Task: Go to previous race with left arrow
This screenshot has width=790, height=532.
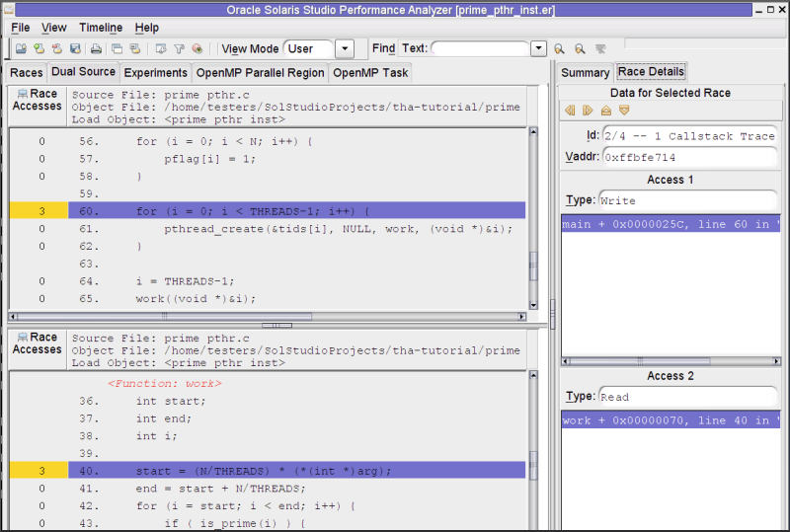Action: (570, 111)
